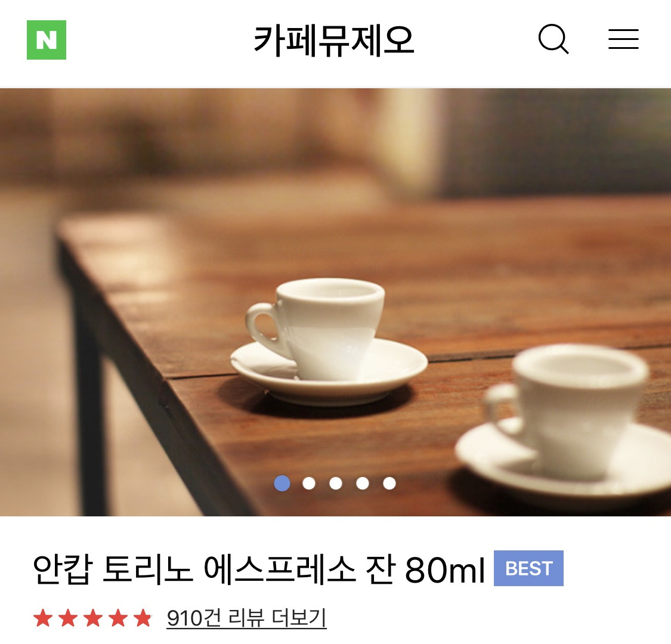Jump to the last carousel slide dot
This screenshot has width=671, height=644.
389,483
